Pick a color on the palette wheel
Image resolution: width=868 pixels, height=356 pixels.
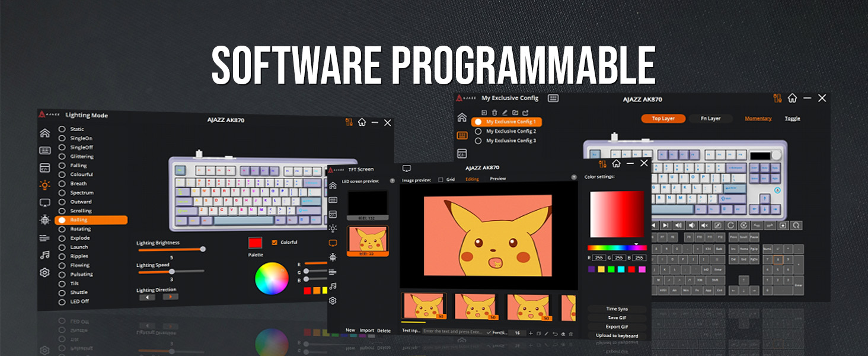272,278
